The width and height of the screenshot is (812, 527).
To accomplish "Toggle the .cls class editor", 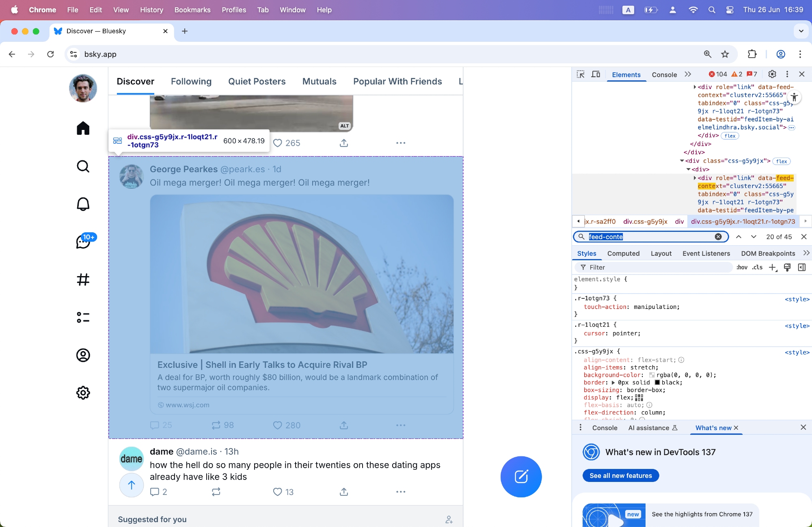I will [757, 267].
